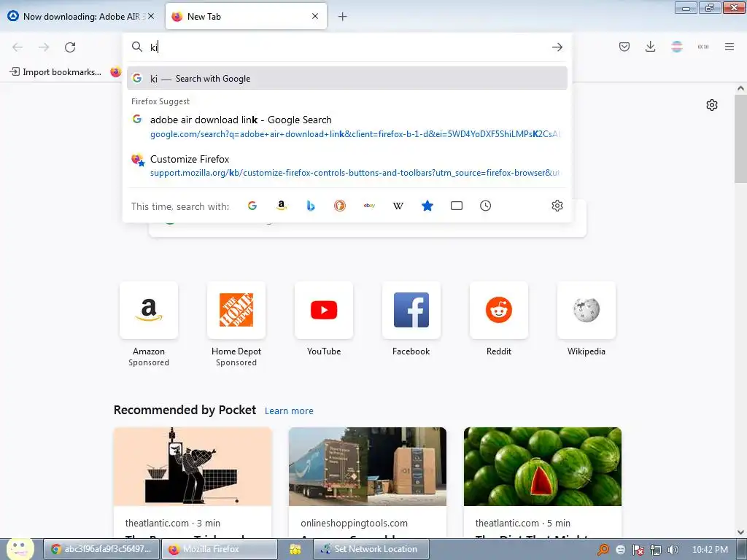
Task: Select the New Tab tab
Action: (x=246, y=16)
